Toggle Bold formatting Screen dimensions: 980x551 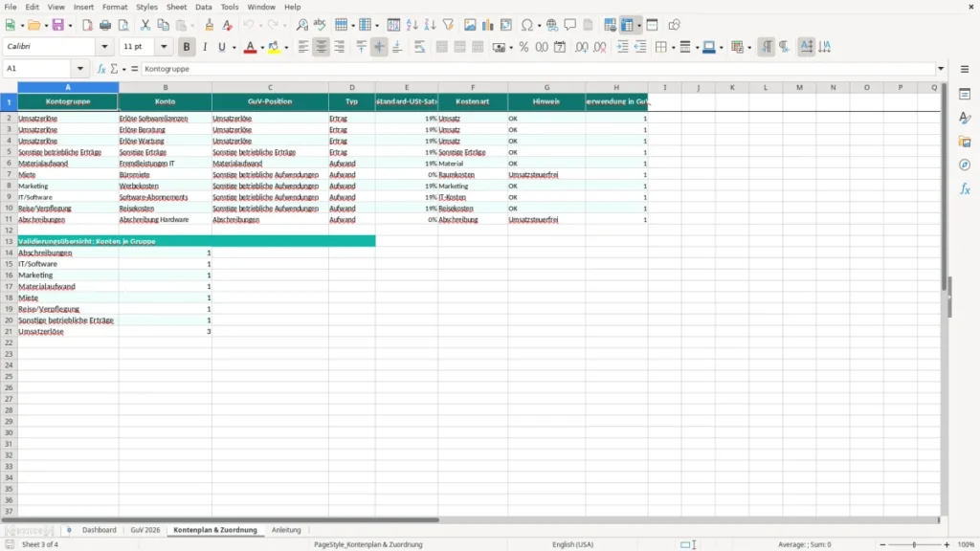point(187,47)
